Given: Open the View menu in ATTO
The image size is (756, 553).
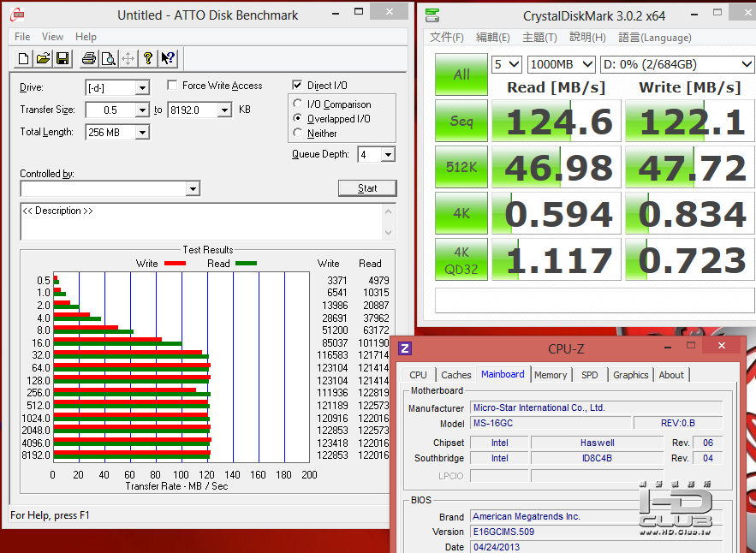Looking at the screenshot, I should coord(52,37).
